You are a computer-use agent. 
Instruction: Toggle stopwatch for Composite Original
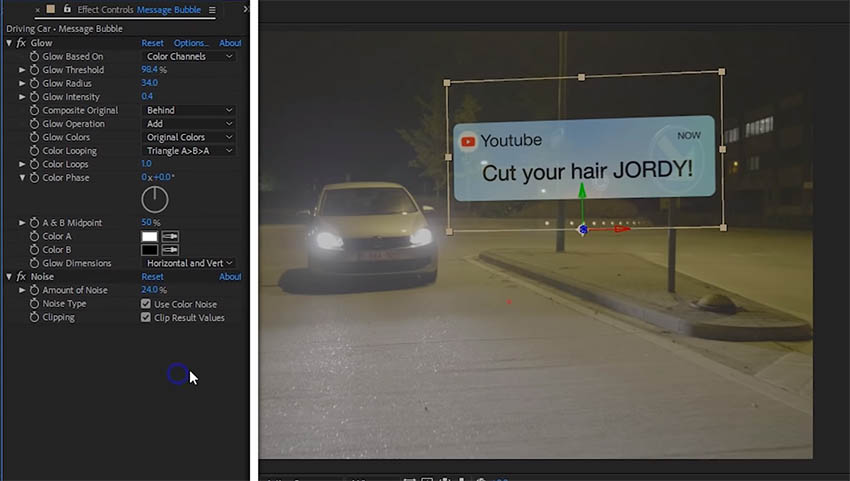34,111
